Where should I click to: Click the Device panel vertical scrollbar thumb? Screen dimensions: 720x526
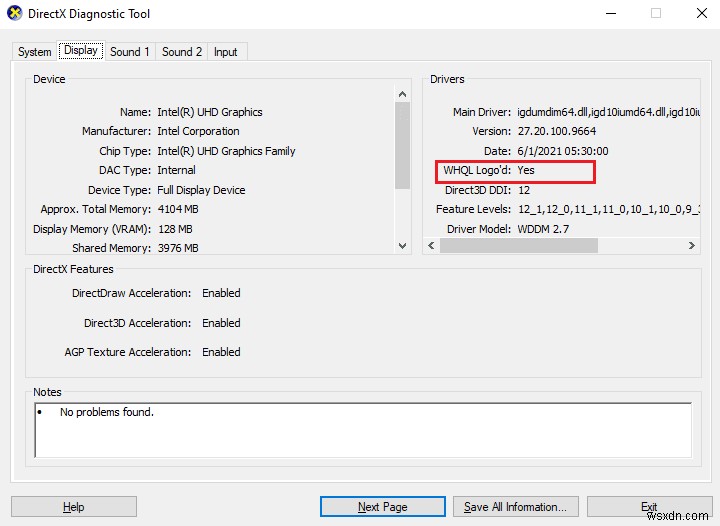403,145
